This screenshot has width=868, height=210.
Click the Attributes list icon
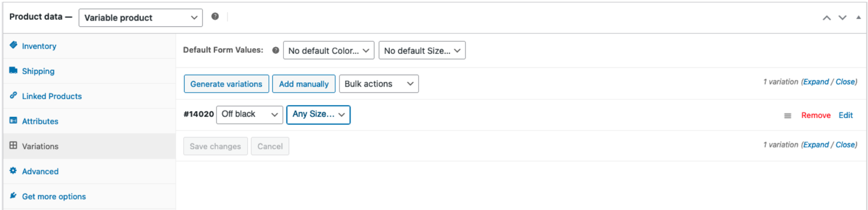pos(14,120)
